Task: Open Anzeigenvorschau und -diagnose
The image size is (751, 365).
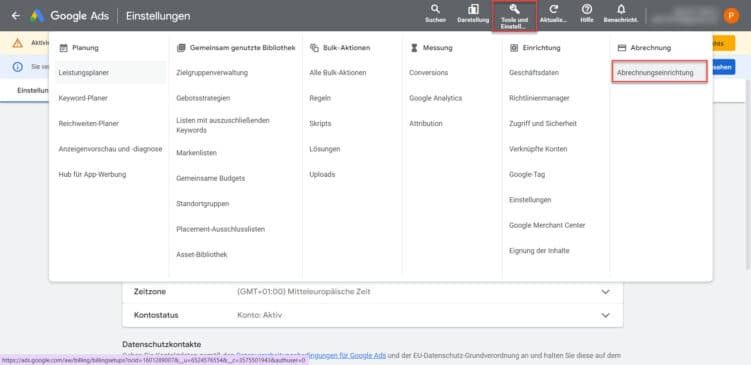Action: pyautogui.click(x=110, y=149)
